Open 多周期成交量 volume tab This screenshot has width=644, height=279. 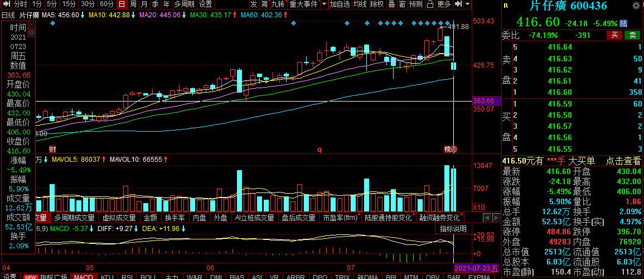click(74, 218)
